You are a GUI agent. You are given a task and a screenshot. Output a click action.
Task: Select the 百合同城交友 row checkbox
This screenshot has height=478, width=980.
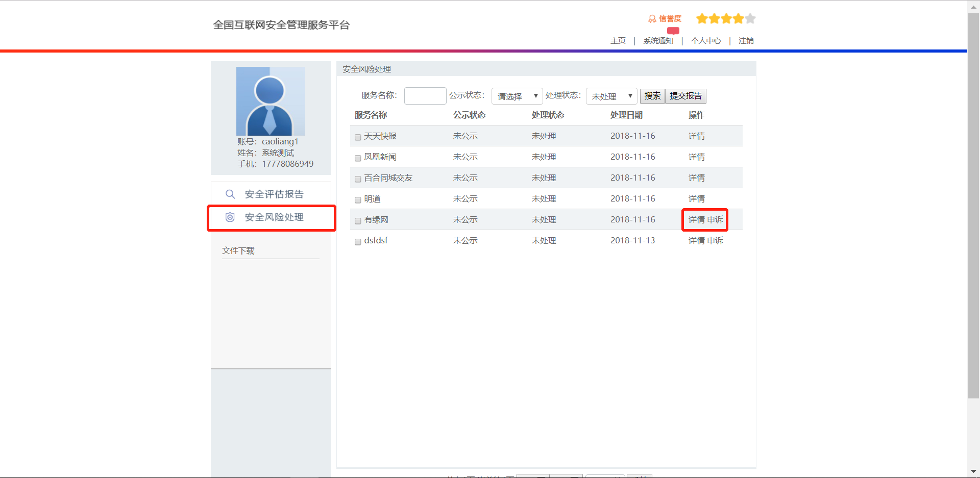pyautogui.click(x=358, y=179)
